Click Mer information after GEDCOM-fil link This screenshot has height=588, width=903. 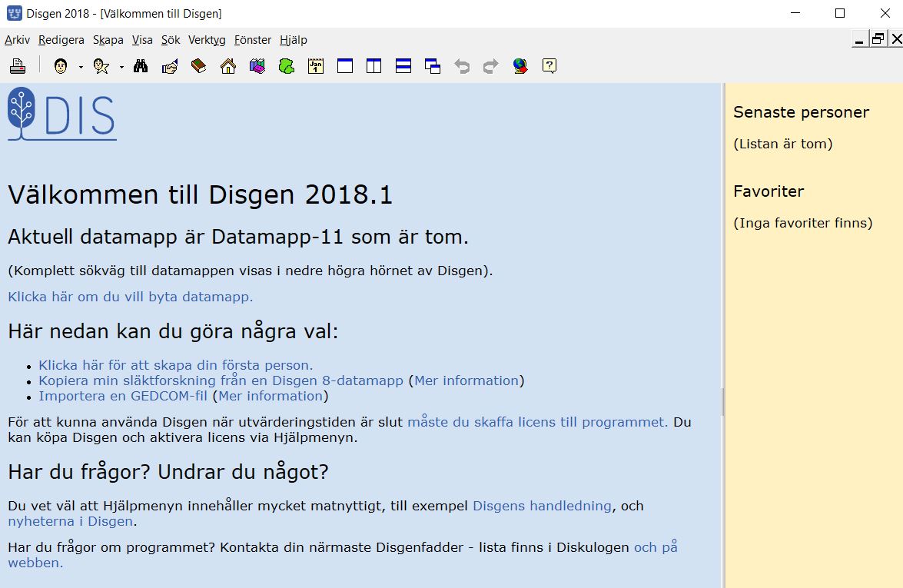(271, 396)
